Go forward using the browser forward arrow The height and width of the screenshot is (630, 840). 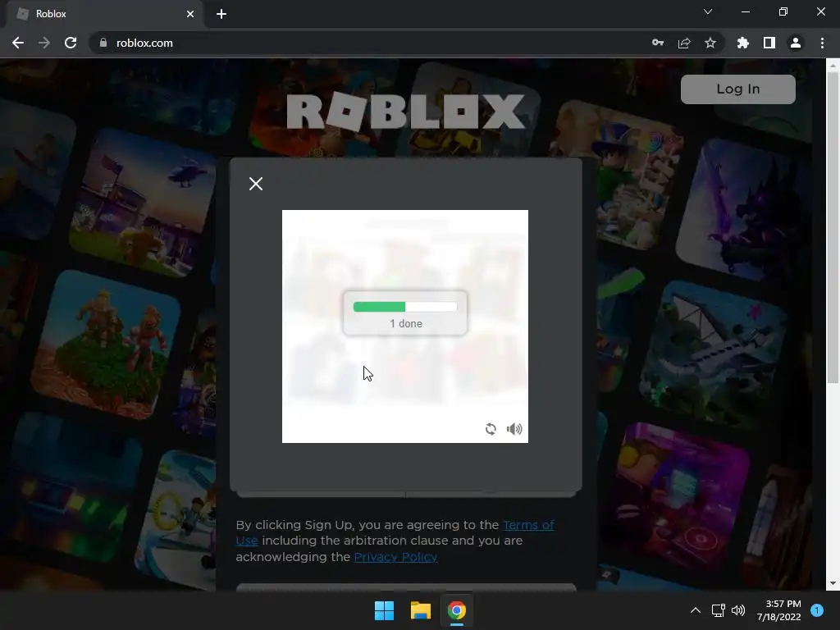point(44,43)
